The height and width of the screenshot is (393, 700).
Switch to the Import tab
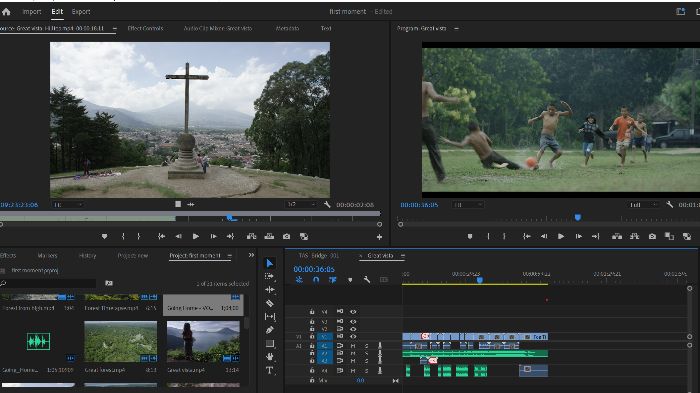[32, 12]
